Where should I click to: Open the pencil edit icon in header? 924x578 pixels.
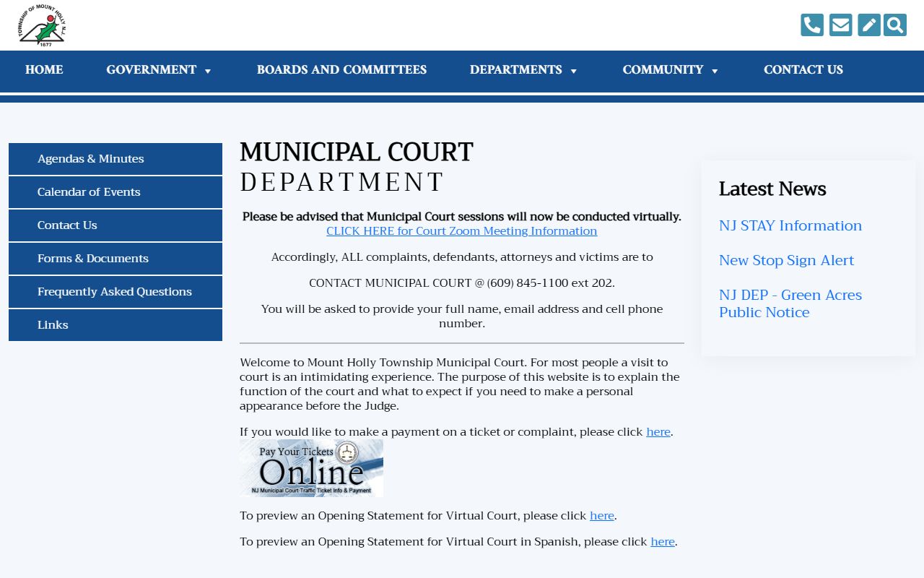pos(869,25)
